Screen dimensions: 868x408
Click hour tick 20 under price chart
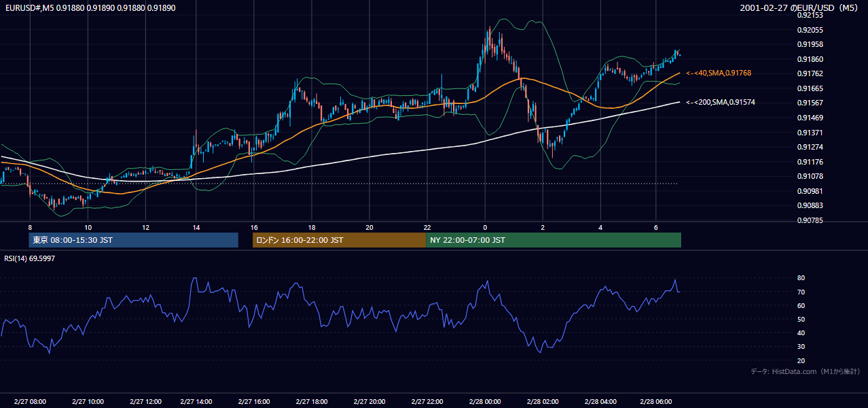pos(369,226)
